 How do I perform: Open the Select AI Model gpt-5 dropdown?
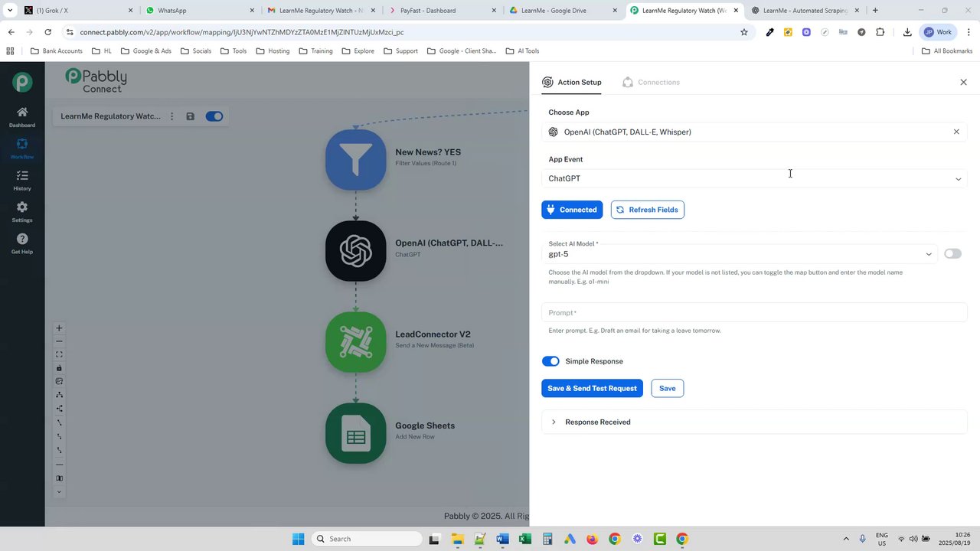(740, 253)
